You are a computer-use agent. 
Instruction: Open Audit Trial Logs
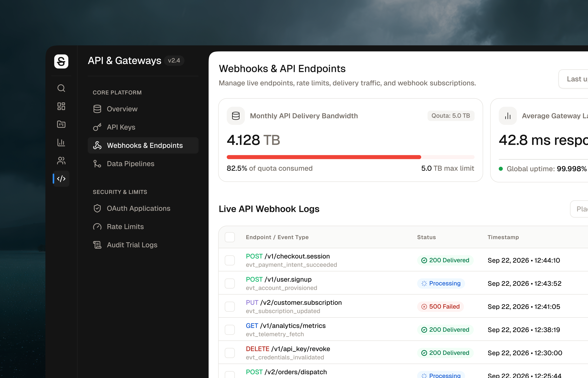(x=143, y=245)
